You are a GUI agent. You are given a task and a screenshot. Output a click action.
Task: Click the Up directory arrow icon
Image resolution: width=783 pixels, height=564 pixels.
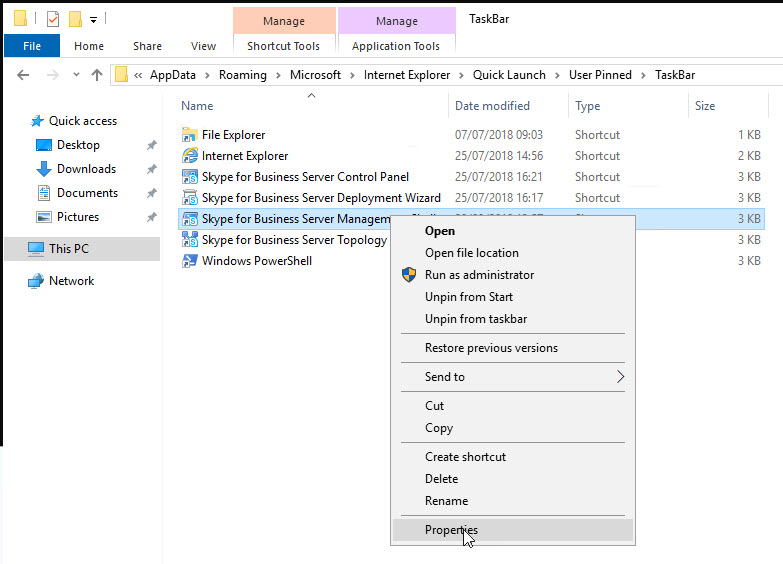(97, 75)
